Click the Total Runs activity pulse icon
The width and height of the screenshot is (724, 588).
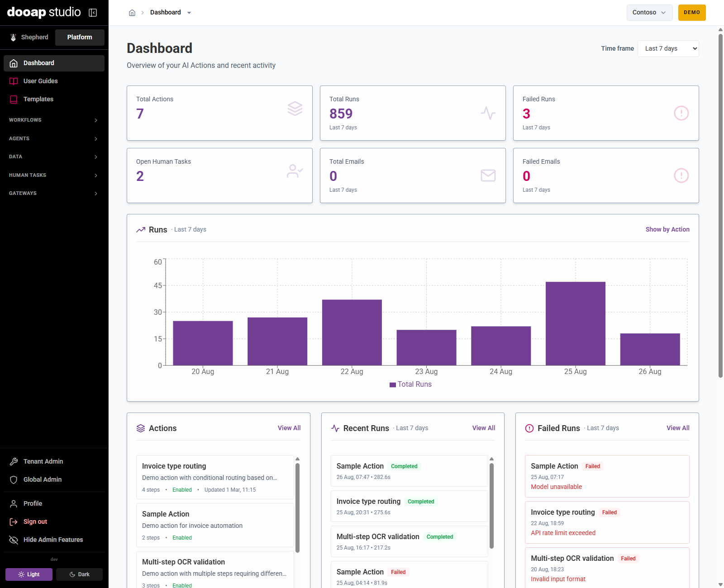pyautogui.click(x=488, y=113)
